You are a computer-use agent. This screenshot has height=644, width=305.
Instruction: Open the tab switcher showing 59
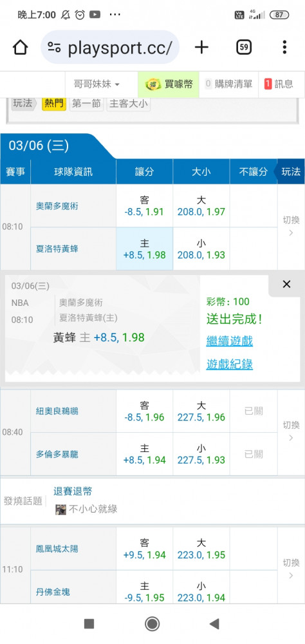[x=244, y=48]
